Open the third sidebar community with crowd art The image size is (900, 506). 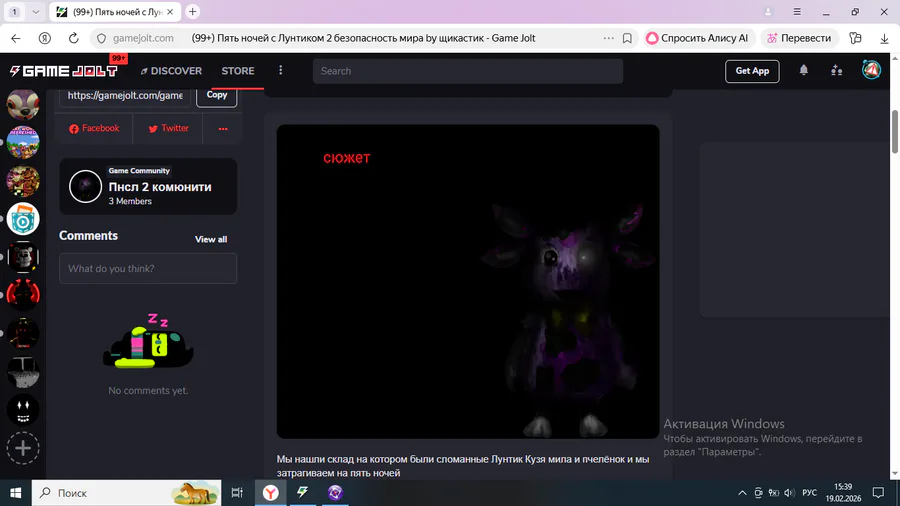(23, 181)
